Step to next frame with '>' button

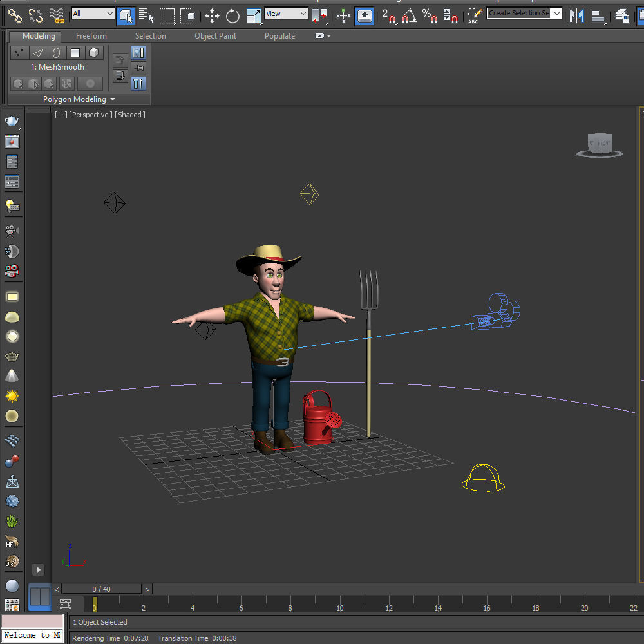click(147, 589)
